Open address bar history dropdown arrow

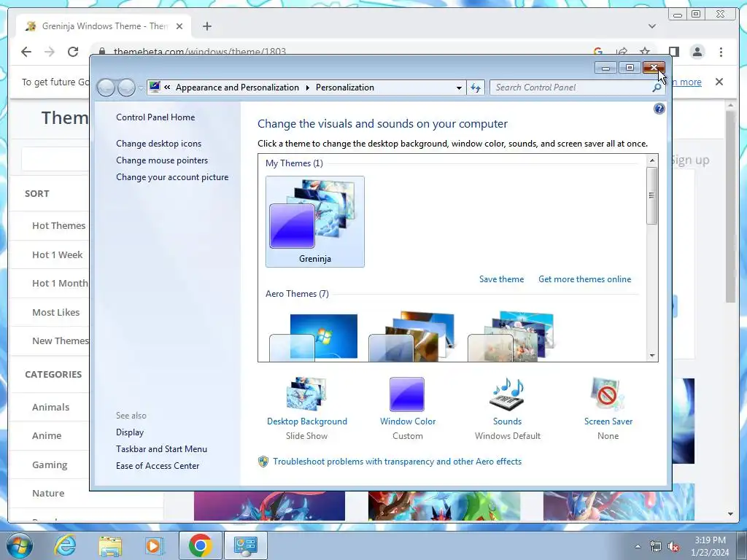[459, 88]
